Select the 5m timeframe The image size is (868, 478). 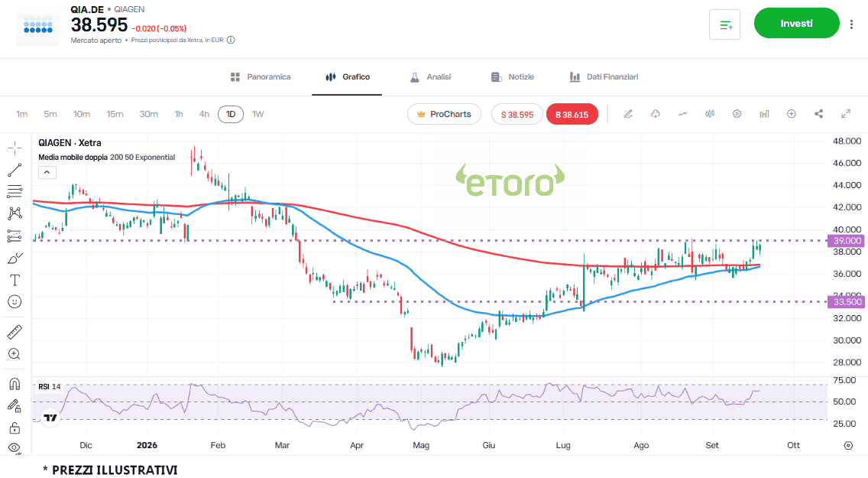click(50, 114)
